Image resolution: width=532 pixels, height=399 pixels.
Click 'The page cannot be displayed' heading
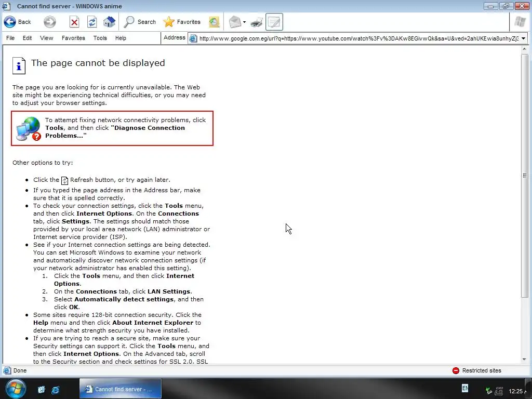click(x=98, y=63)
